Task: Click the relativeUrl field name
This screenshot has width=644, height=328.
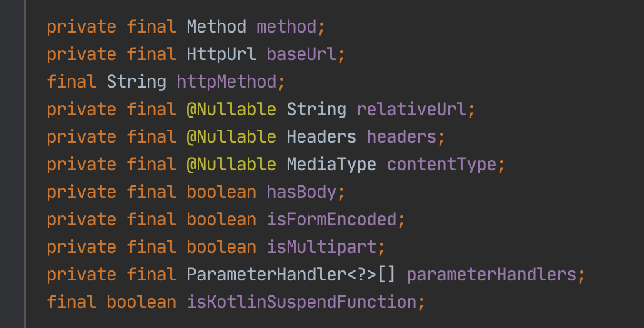Action: 411,110
